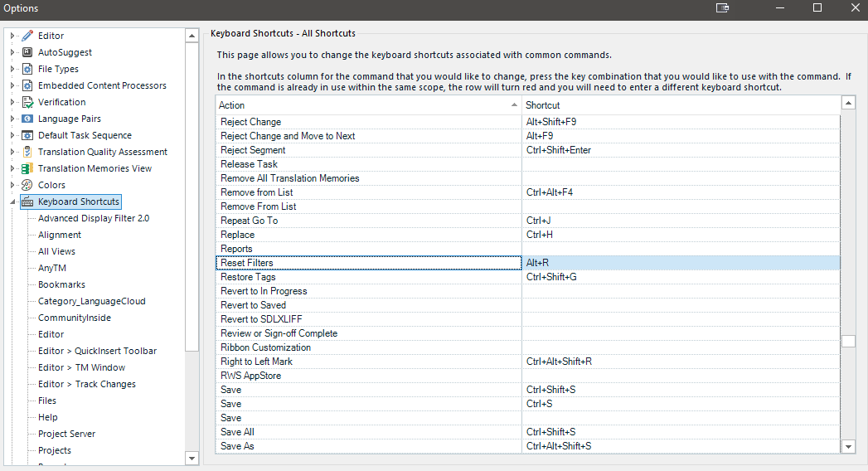Collapse the Keyboard Shortcuts node
868x471 pixels.
coord(12,202)
